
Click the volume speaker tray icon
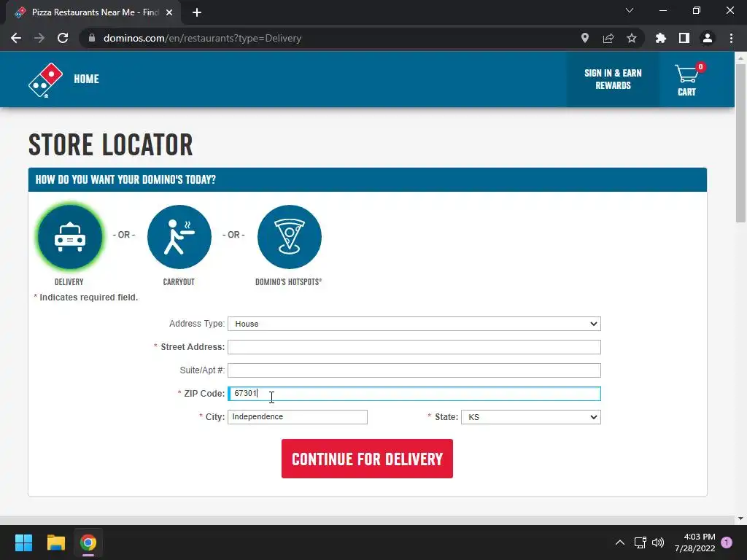tap(658, 542)
